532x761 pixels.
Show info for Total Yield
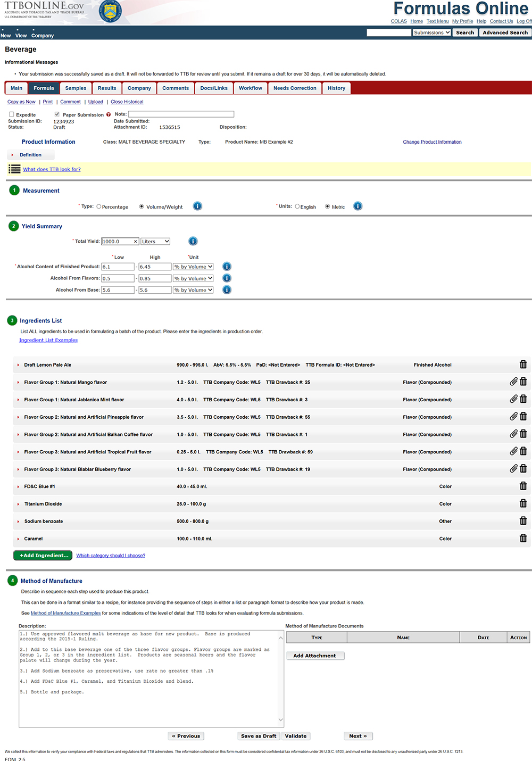coord(193,241)
